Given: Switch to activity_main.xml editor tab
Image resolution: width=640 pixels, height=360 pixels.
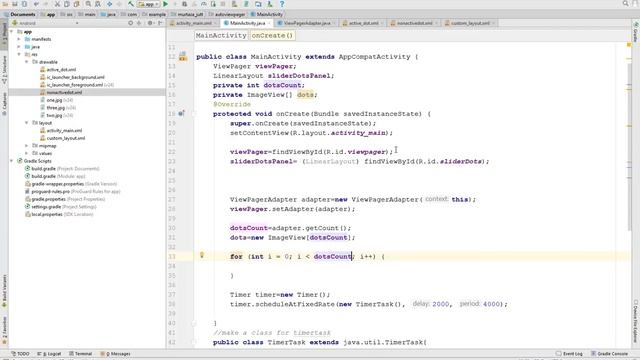Looking at the screenshot, I should pos(193,23).
